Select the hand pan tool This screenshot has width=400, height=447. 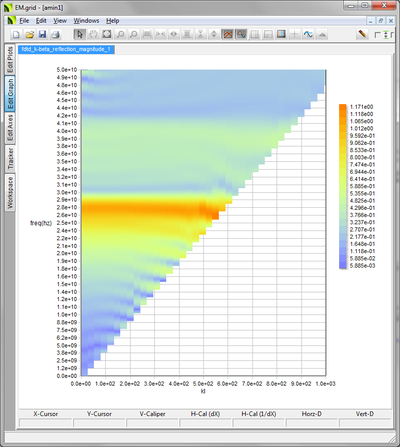coord(93,34)
